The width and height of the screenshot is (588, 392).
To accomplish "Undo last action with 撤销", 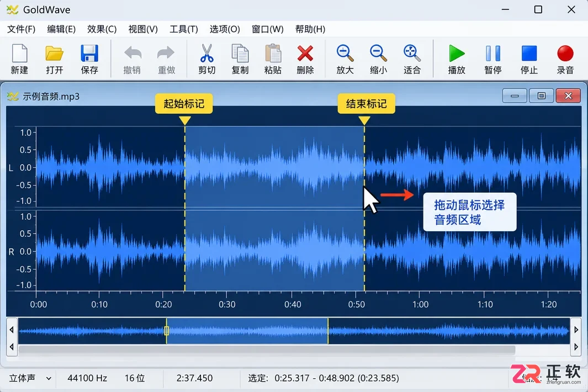I will (x=132, y=59).
